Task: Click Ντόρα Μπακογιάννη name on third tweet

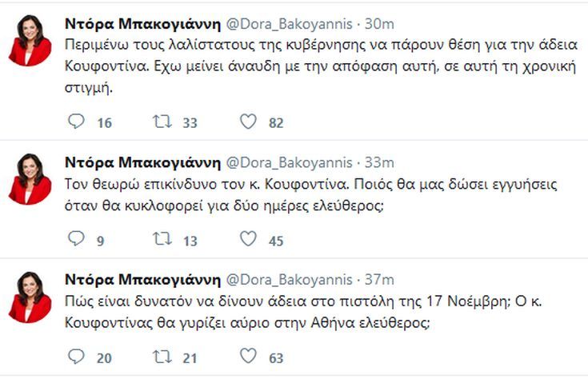Action: (142, 279)
